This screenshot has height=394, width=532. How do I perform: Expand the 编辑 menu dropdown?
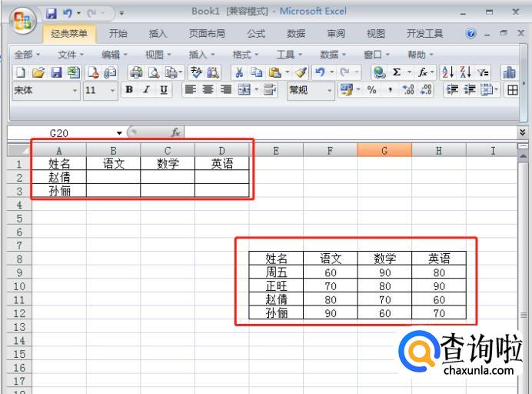(115, 55)
